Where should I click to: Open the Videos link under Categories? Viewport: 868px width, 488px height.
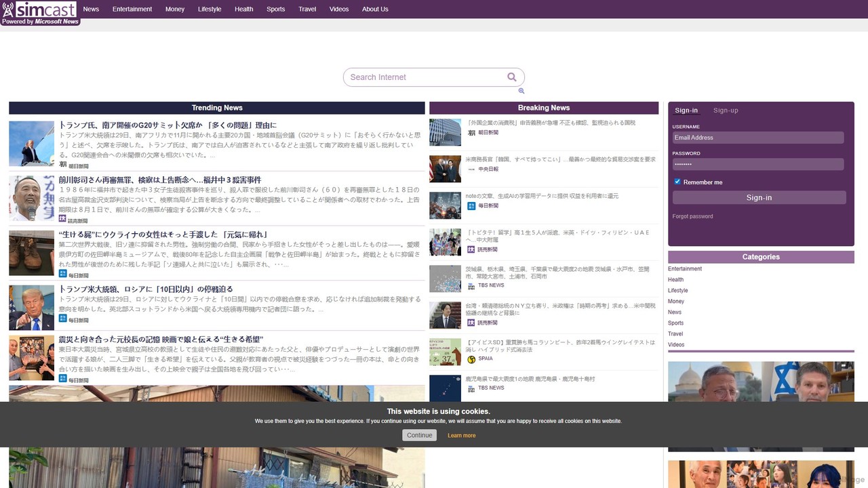676,345
